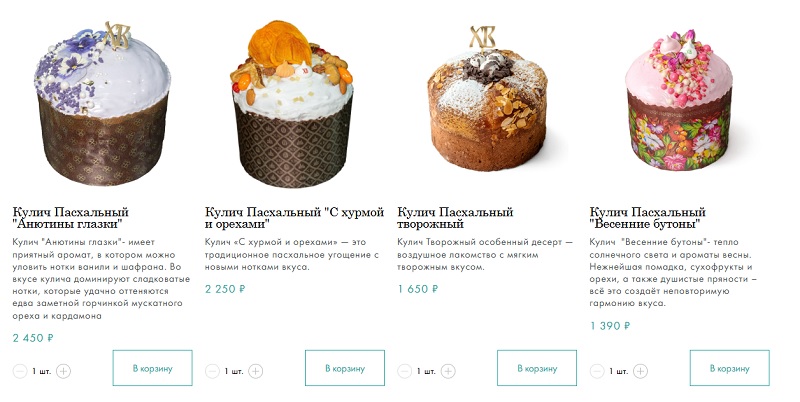
Task: View the persimmon-topped kulich image
Action: click(293, 104)
